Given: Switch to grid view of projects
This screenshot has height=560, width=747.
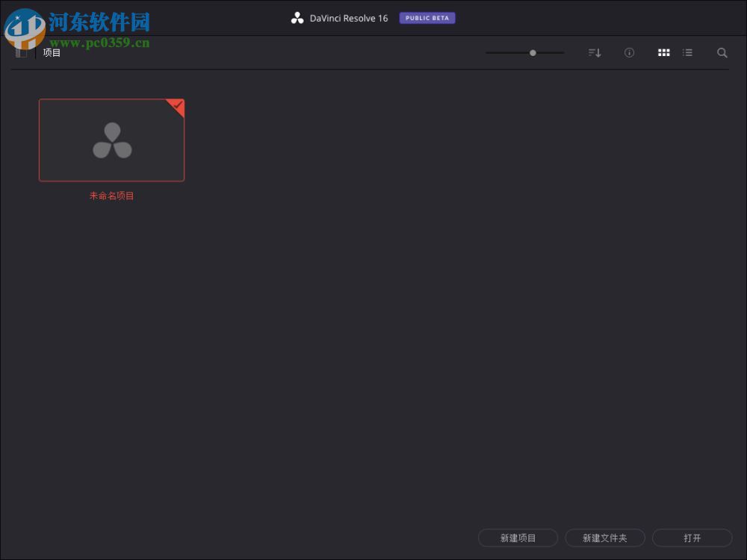Looking at the screenshot, I should pos(663,52).
